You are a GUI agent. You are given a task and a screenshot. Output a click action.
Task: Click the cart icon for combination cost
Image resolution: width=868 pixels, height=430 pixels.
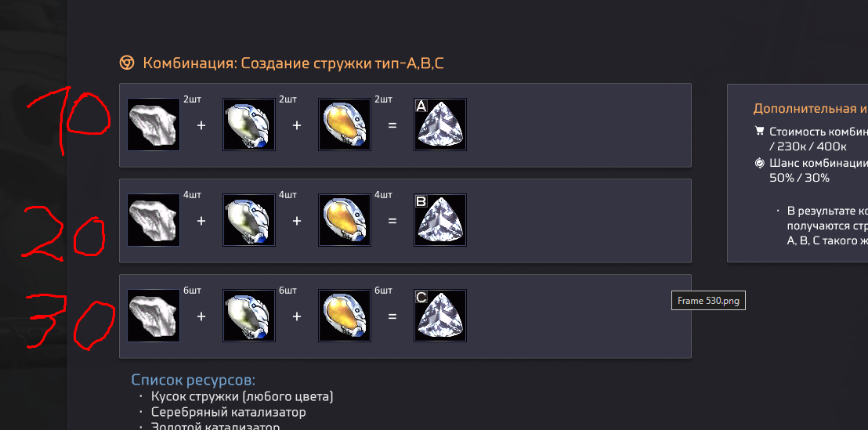pos(758,131)
